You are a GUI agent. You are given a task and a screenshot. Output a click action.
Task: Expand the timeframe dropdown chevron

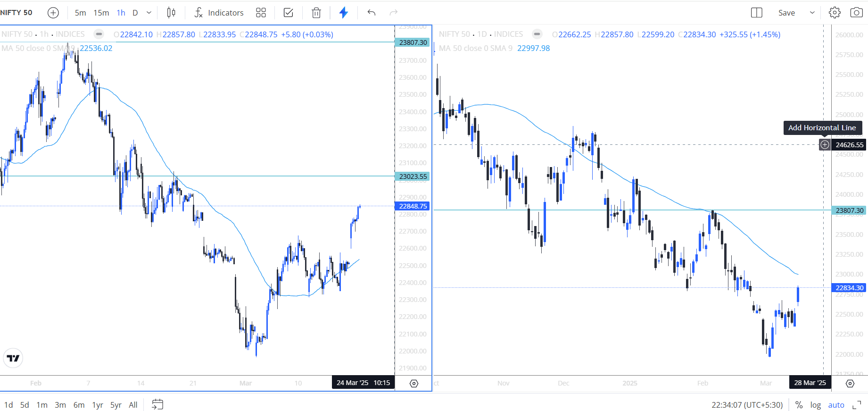149,13
